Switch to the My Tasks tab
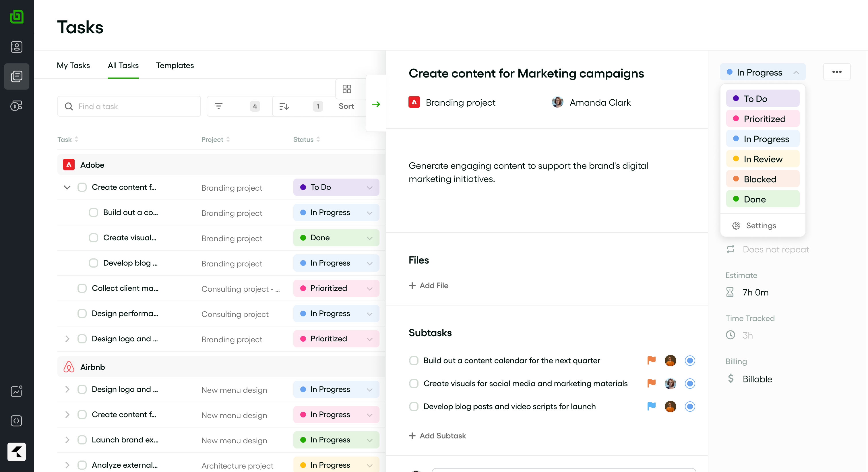The width and height of the screenshot is (868, 472). tap(73, 65)
